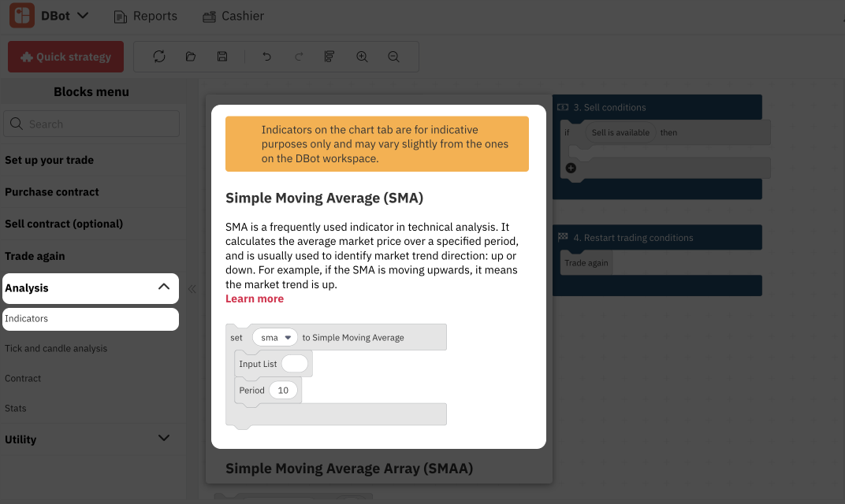Click the Quick strategy button
Viewport: 845px width, 504px height.
(x=65, y=57)
